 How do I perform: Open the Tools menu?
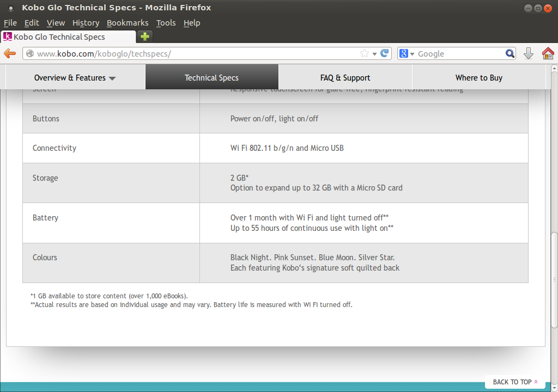coord(166,23)
